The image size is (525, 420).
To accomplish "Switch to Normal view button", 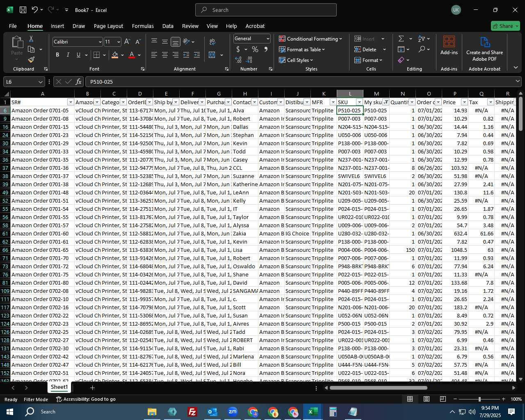I will tap(410, 399).
